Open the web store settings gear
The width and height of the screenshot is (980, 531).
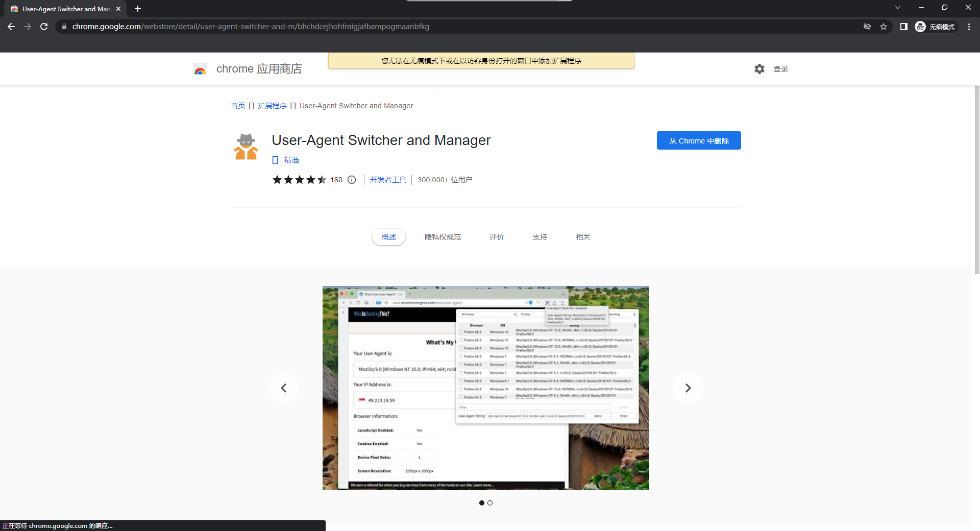pos(759,69)
